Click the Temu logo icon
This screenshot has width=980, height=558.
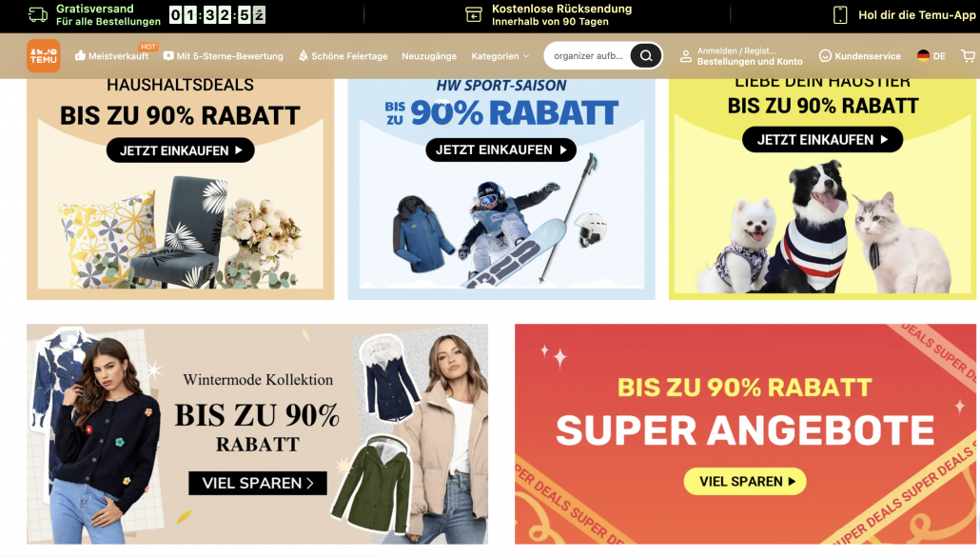pos(44,55)
